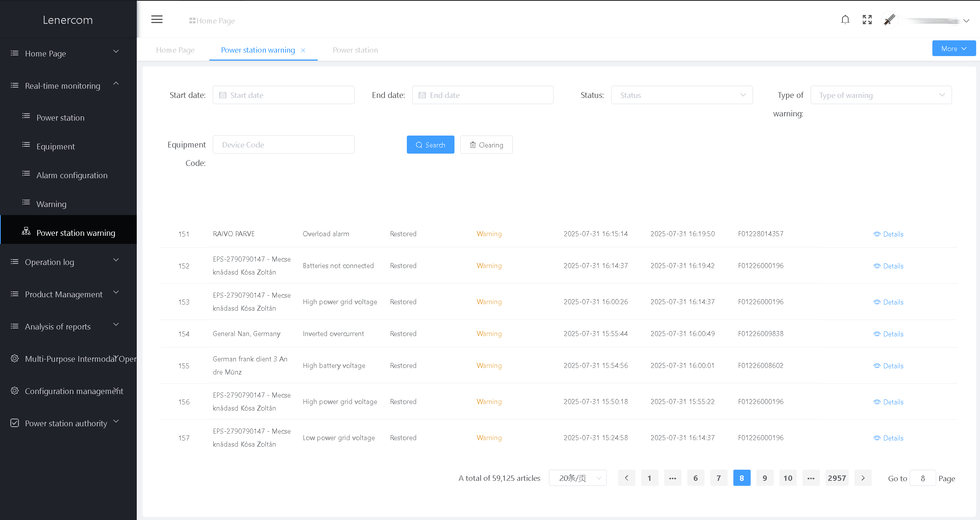
Task: Click the Power station authority checkbox icon
Action: click(15, 423)
